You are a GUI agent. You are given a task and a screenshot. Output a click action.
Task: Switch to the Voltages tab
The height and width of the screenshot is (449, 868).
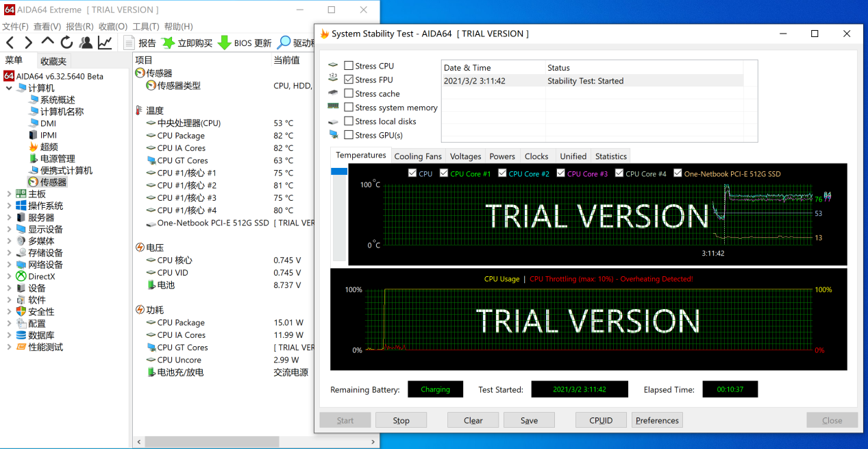pyautogui.click(x=465, y=156)
